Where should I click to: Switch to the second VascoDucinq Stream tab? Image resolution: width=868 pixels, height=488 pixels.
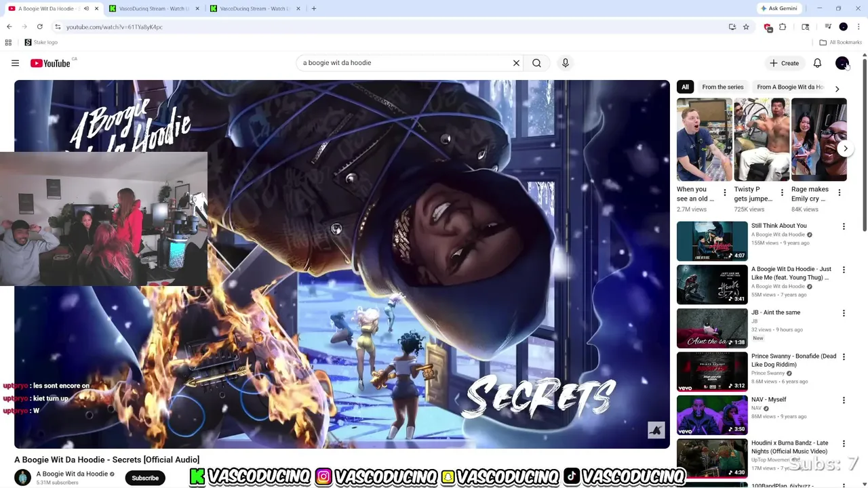point(255,8)
